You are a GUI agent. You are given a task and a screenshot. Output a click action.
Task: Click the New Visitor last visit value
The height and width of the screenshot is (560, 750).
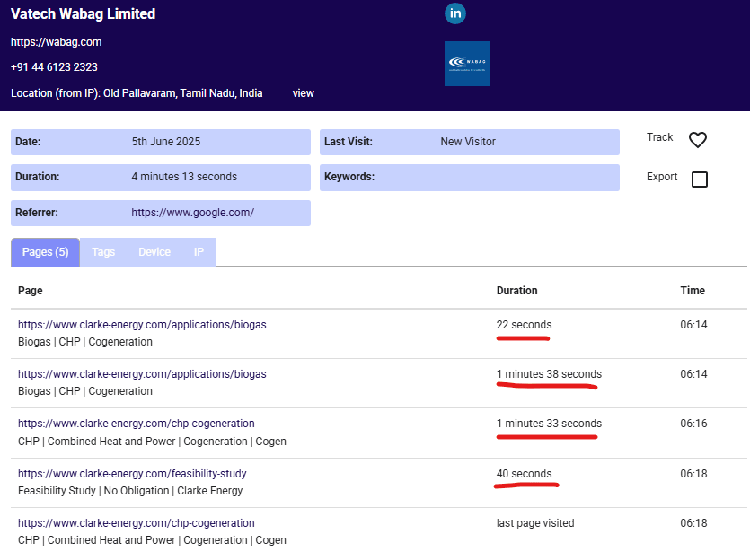pyautogui.click(x=468, y=142)
